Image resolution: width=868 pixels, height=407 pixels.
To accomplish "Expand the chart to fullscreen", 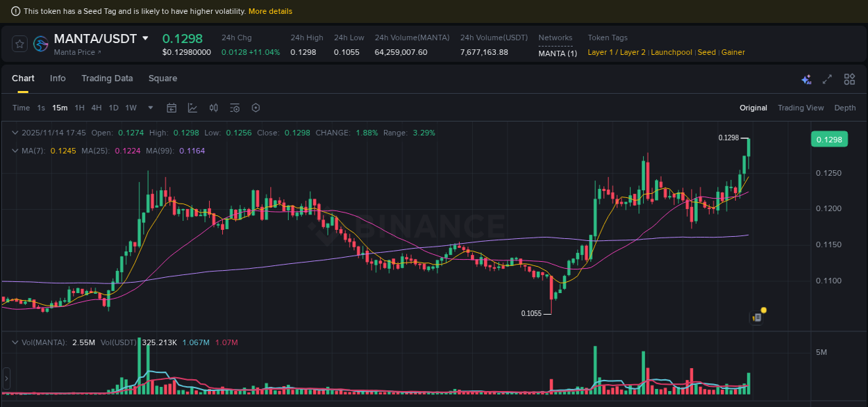I will (826, 79).
